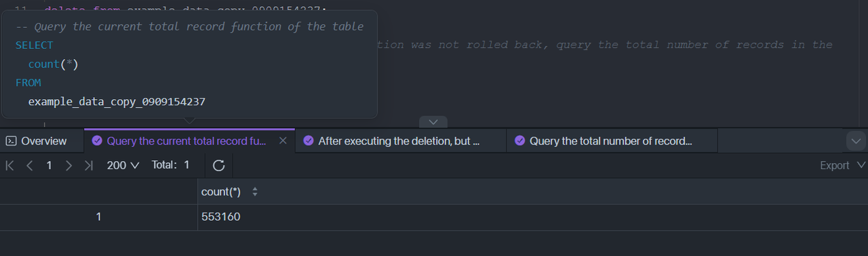Refresh the query result

pyautogui.click(x=218, y=165)
